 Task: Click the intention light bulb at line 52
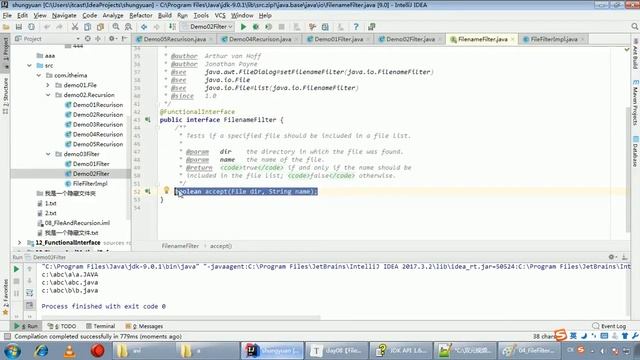pos(167,190)
